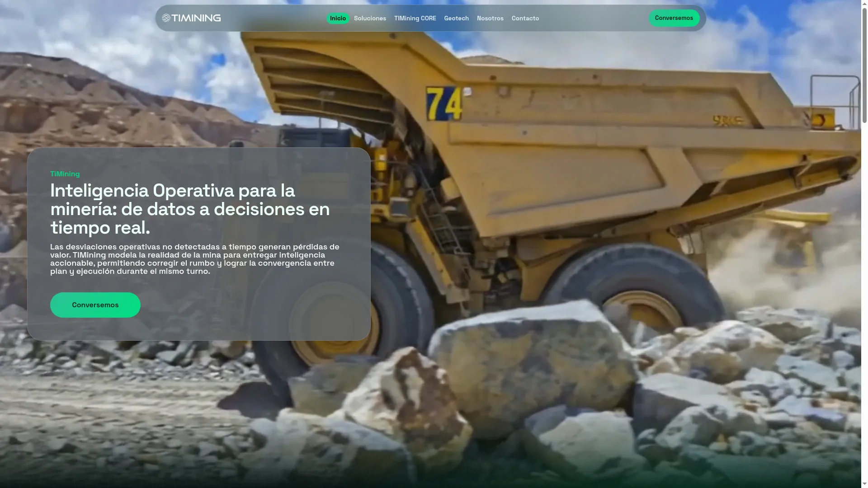Image resolution: width=868 pixels, height=488 pixels.
Task: Go to TIMining CORE page
Action: coord(415,19)
